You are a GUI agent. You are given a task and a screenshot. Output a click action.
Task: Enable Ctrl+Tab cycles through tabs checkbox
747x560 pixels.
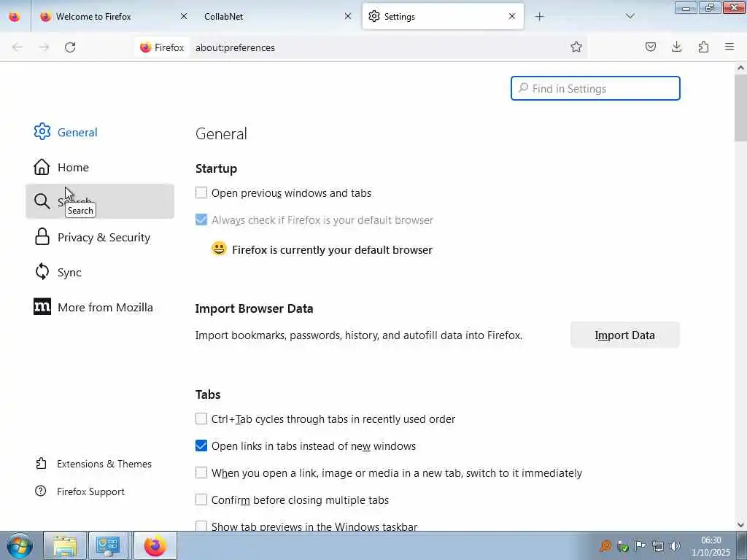pyautogui.click(x=201, y=419)
